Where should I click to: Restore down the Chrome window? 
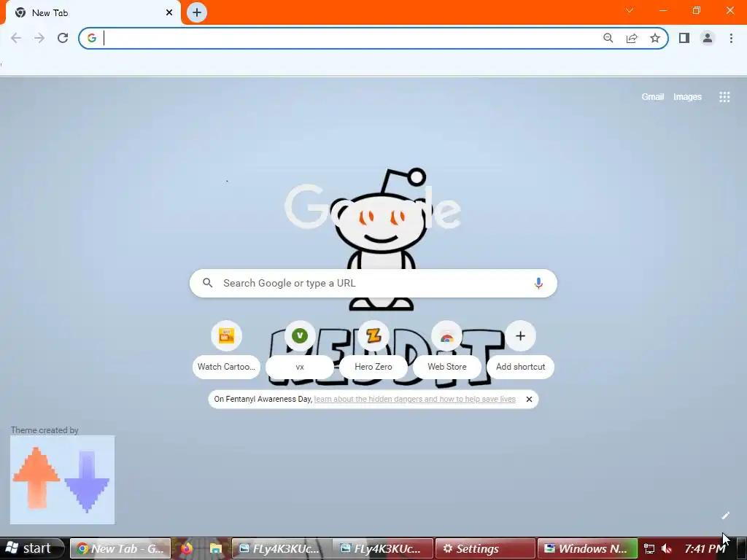pyautogui.click(x=697, y=10)
